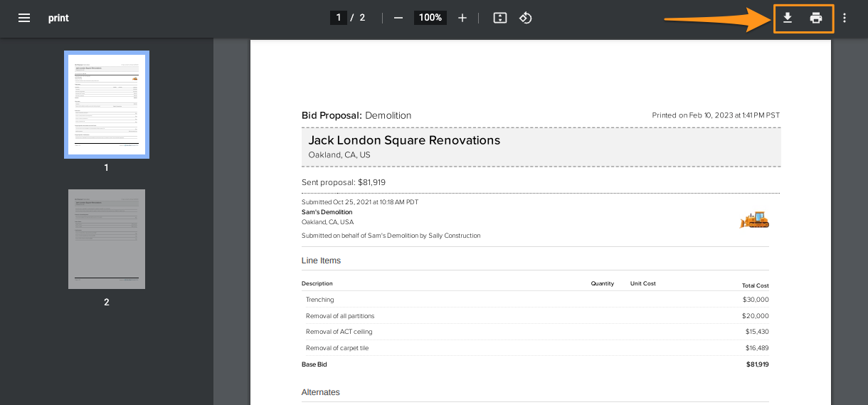
Task: Click the zoom in plus button
Action: (462, 18)
